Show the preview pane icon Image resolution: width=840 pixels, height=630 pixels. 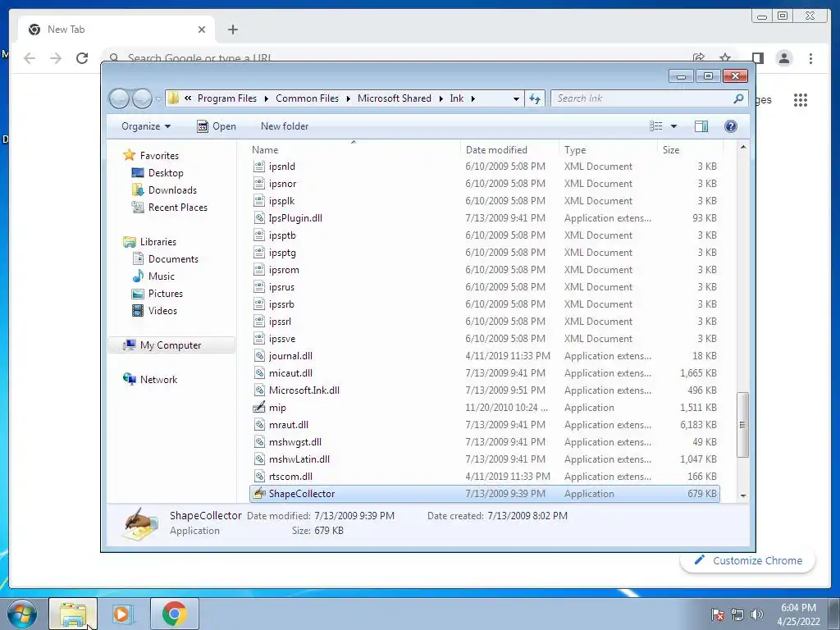click(x=701, y=126)
